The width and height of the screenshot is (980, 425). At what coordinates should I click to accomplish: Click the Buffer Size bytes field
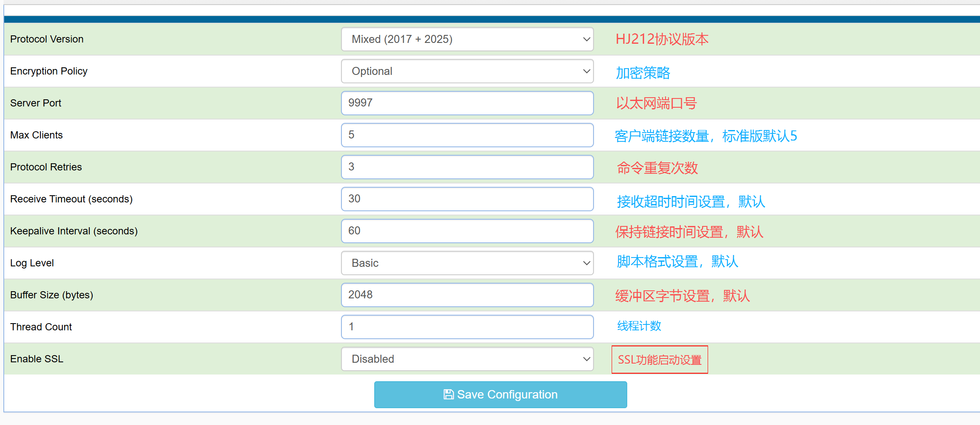pos(467,295)
